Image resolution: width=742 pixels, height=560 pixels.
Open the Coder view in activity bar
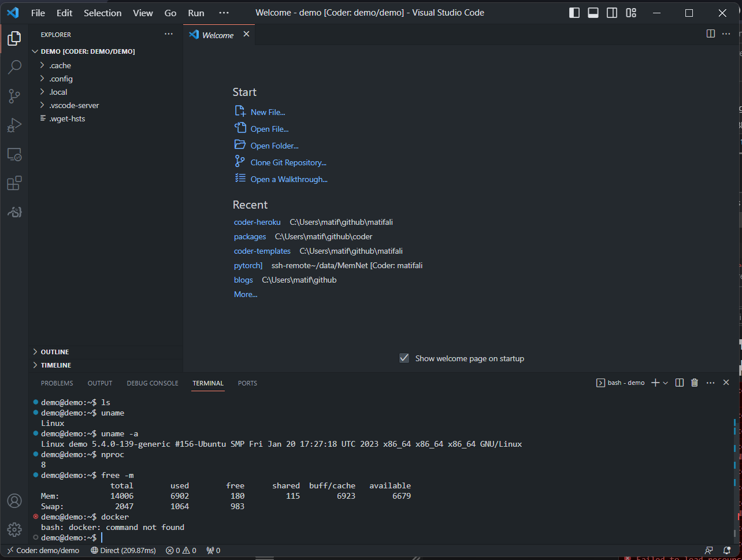(14, 212)
